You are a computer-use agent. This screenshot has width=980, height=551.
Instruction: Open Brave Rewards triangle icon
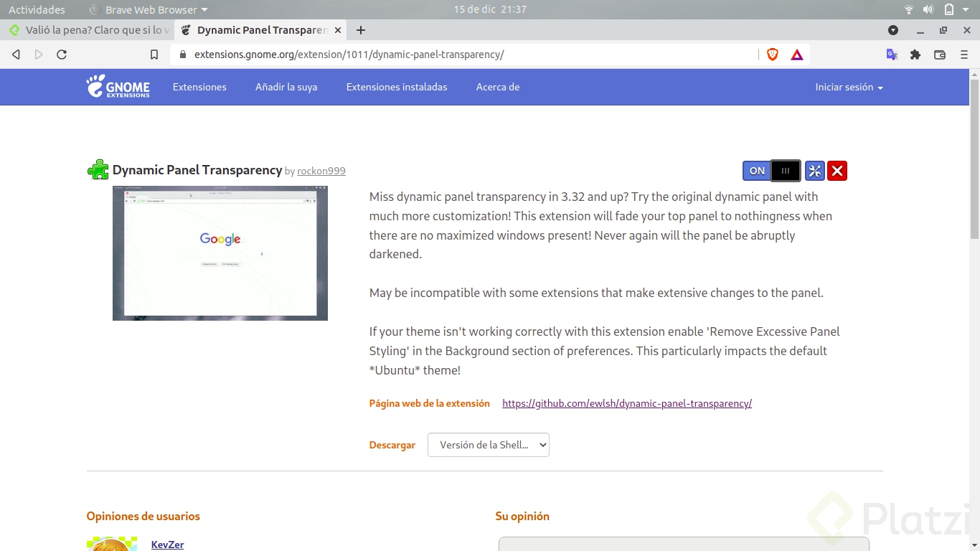pos(797,55)
